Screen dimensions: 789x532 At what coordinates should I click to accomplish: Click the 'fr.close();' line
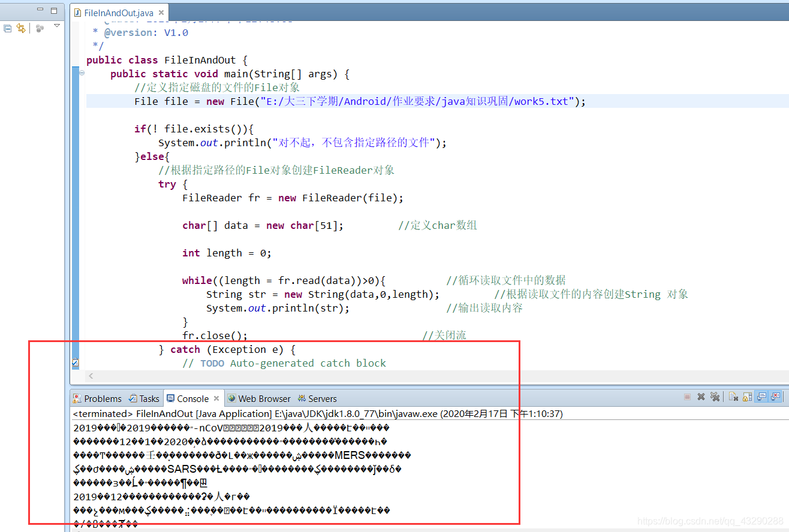(x=215, y=335)
